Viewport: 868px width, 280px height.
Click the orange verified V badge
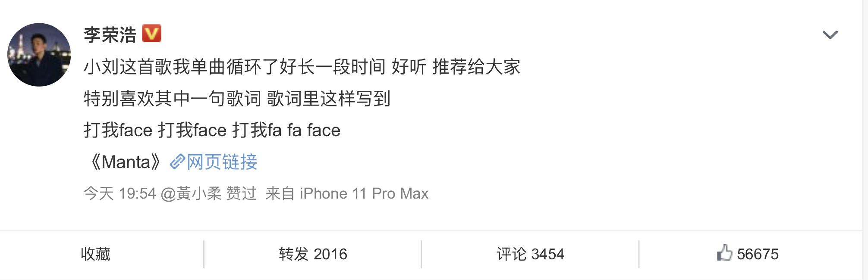(x=151, y=34)
